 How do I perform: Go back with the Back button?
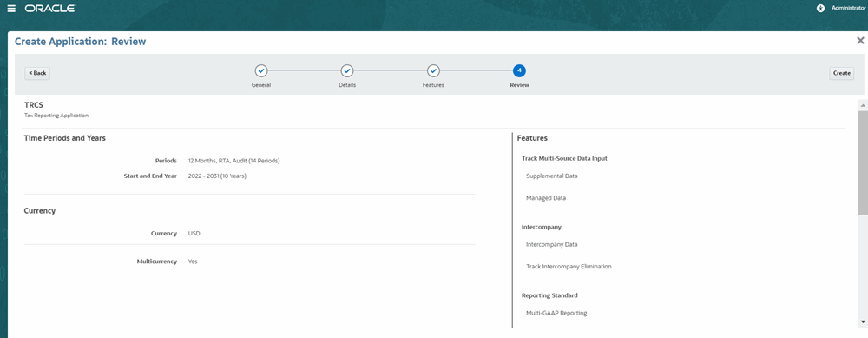37,73
